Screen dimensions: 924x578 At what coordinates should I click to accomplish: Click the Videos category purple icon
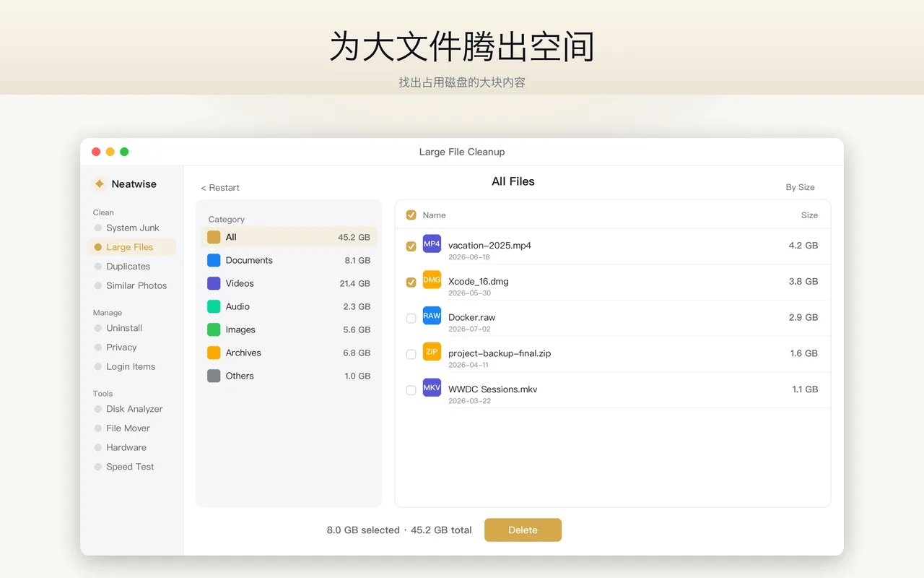tap(214, 283)
